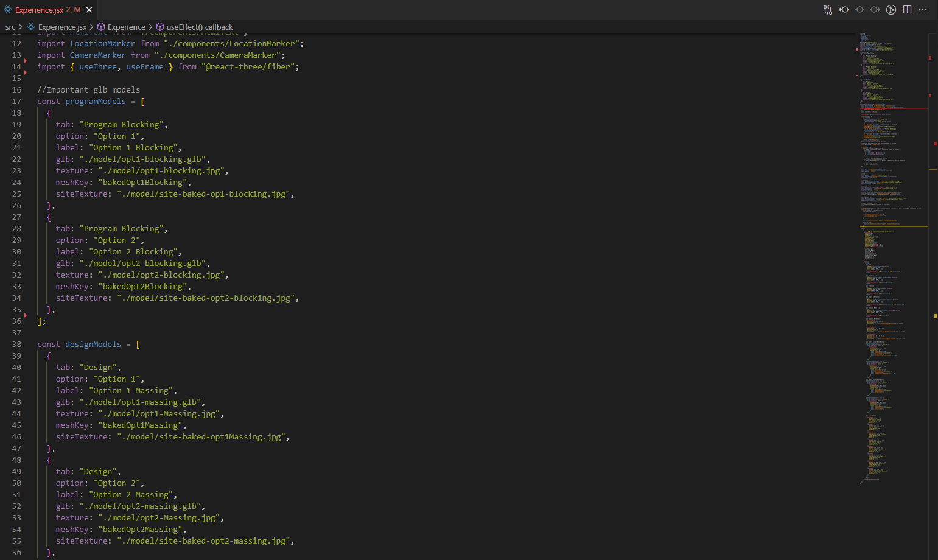This screenshot has height=560, width=938.
Task: Click the vertical scrollbar overview ruler
Action: point(933,243)
